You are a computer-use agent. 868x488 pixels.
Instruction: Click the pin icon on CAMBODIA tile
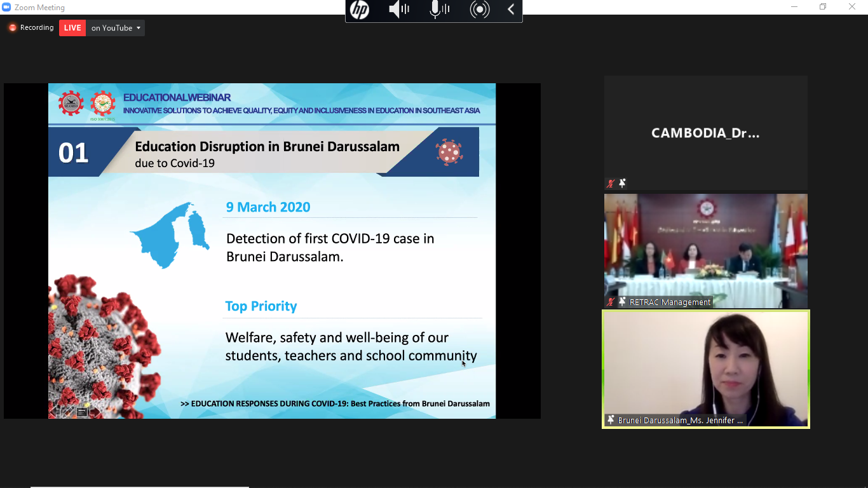click(622, 184)
